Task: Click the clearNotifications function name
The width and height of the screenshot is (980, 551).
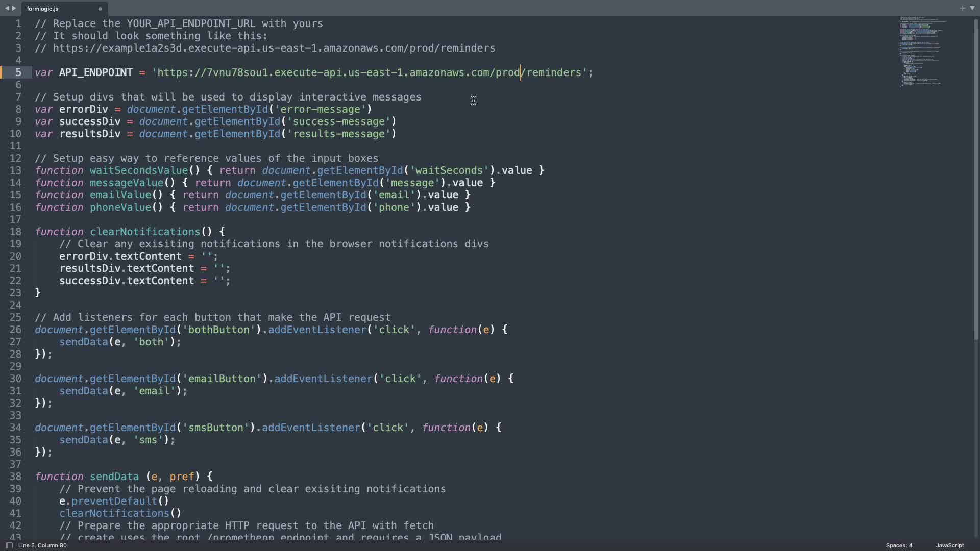Action: pos(145,232)
